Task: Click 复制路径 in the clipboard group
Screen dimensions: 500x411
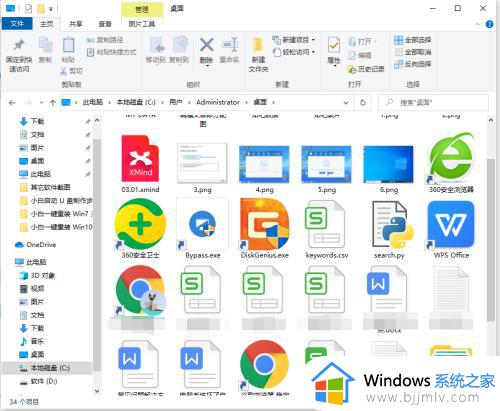Action: point(105,40)
